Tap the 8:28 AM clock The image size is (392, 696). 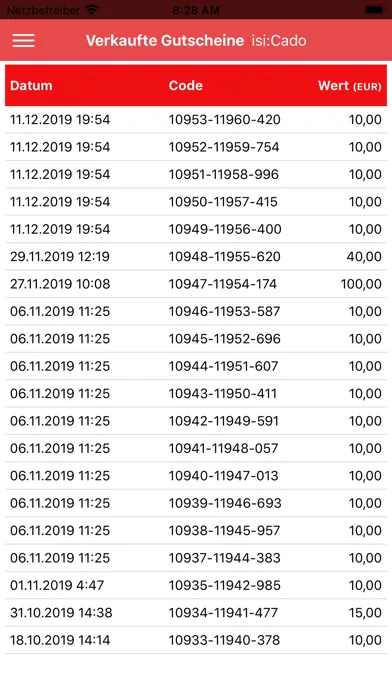(x=196, y=10)
